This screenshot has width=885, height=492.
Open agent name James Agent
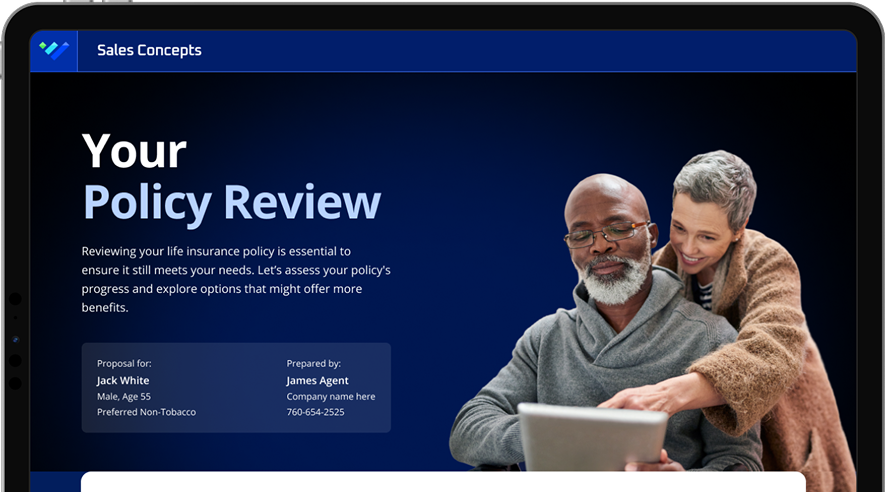(x=317, y=380)
